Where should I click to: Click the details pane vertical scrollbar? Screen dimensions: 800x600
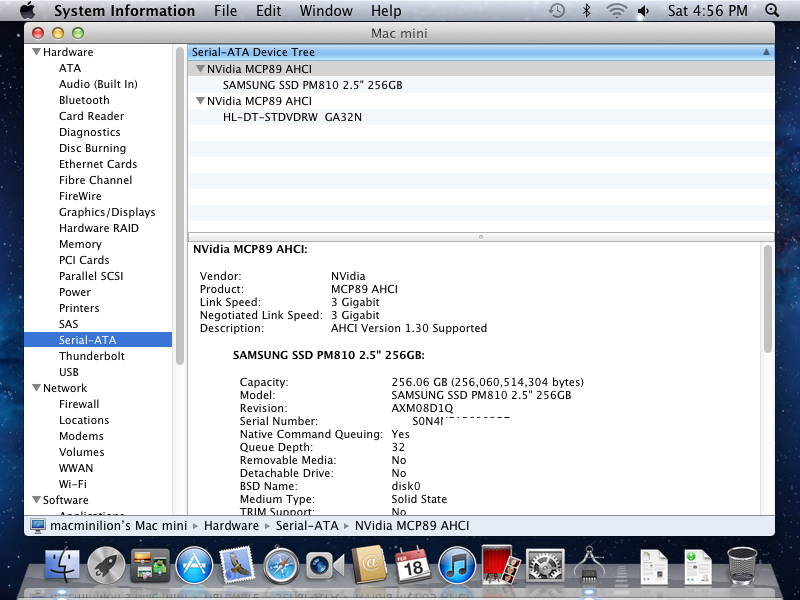pos(767,299)
